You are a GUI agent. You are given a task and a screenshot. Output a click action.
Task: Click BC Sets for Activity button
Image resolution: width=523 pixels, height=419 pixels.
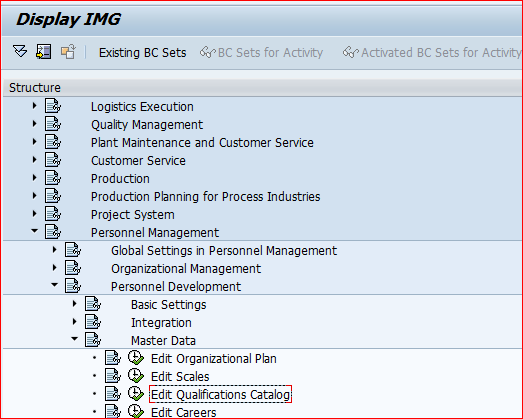click(261, 53)
